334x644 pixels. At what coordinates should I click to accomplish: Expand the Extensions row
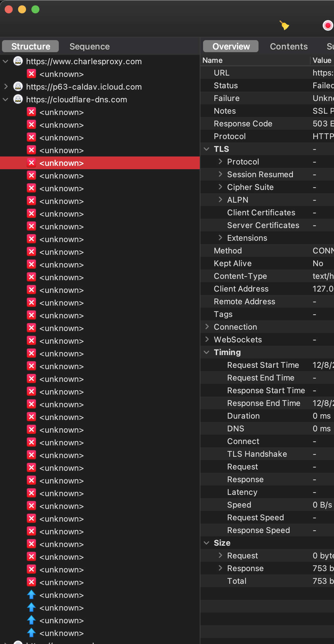(220, 238)
